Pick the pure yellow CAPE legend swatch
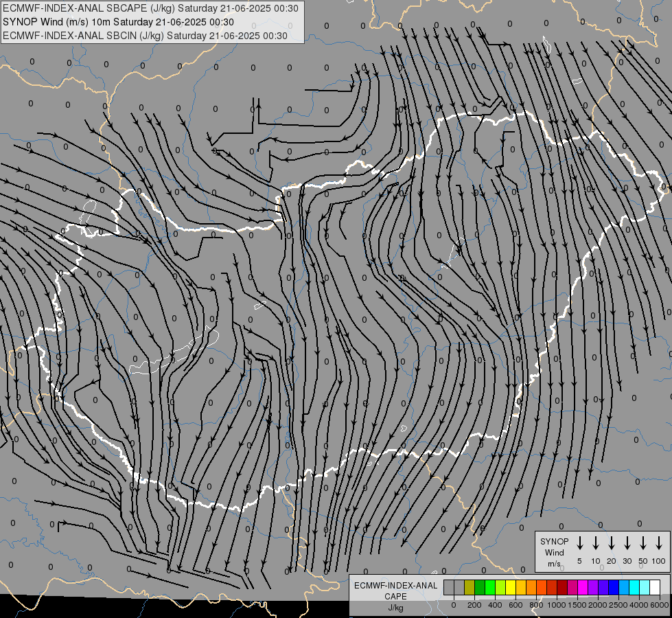Viewport: 672px width, 618px height. [x=511, y=587]
